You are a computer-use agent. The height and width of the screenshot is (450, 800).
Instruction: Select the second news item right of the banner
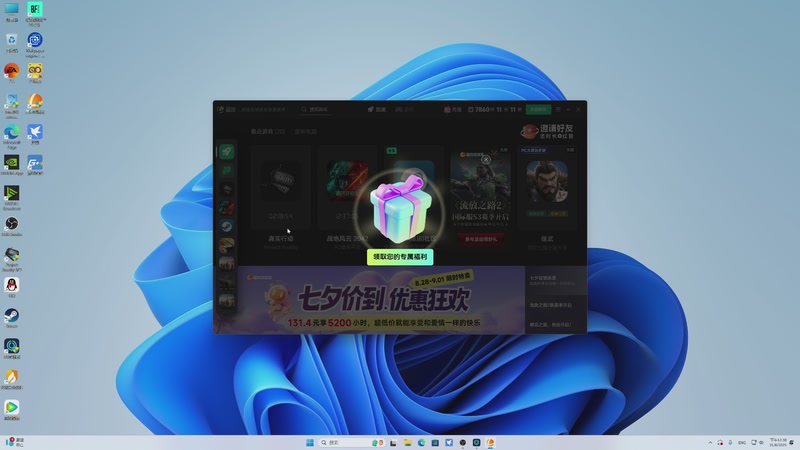click(x=556, y=305)
